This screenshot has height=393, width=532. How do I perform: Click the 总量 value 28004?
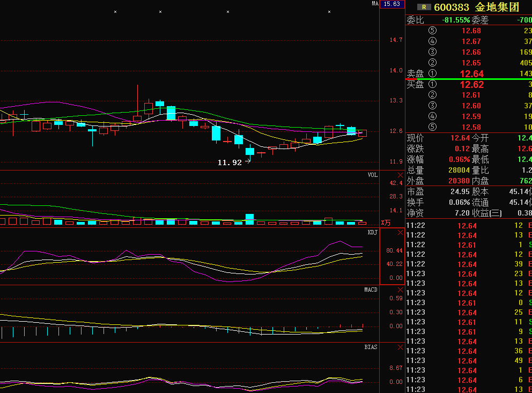[459, 170]
